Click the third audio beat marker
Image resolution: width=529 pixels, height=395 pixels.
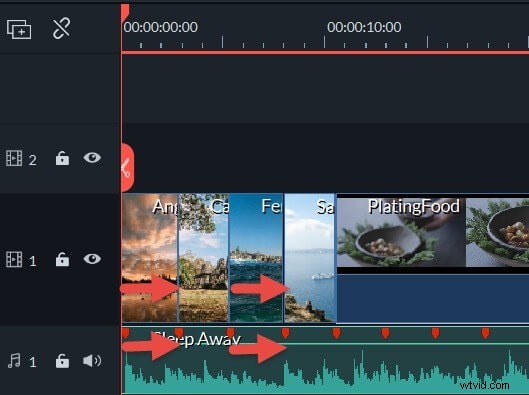pos(231,333)
